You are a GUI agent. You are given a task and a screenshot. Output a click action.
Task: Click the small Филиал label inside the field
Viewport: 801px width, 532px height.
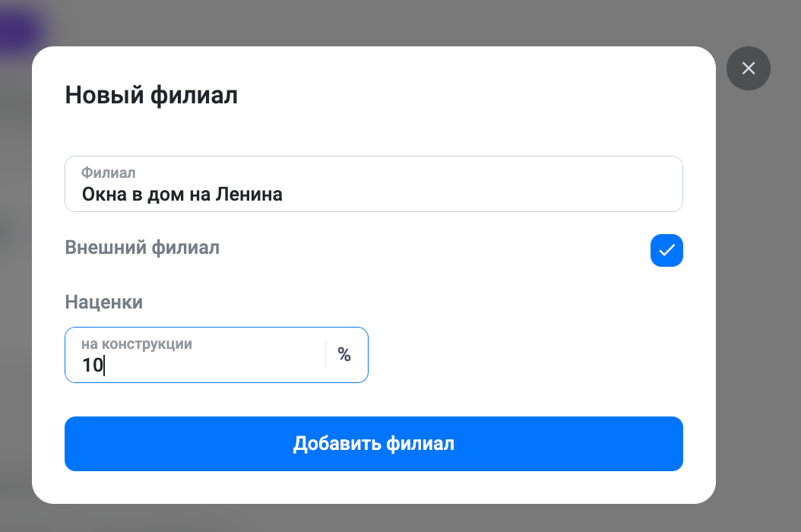pos(109,173)
